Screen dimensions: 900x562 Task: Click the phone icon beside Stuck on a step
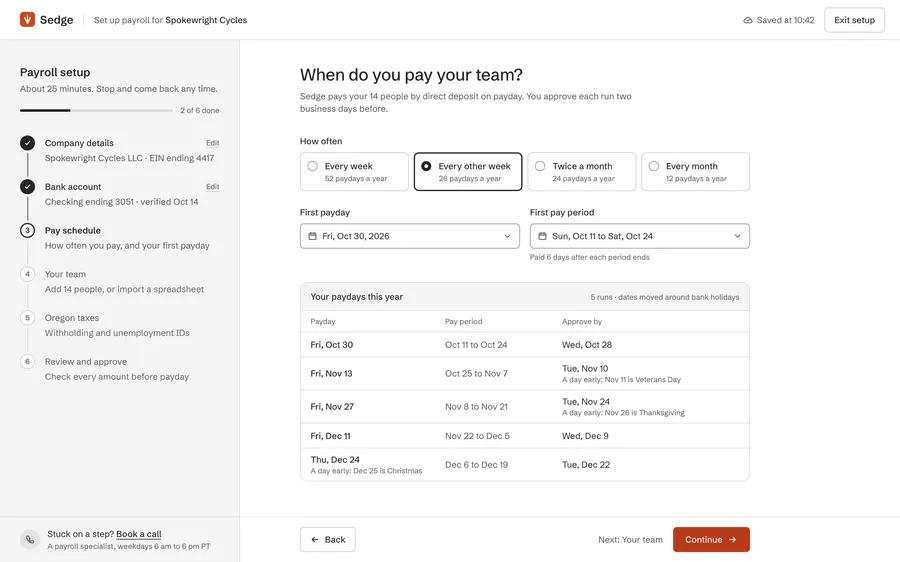point(29,539)
